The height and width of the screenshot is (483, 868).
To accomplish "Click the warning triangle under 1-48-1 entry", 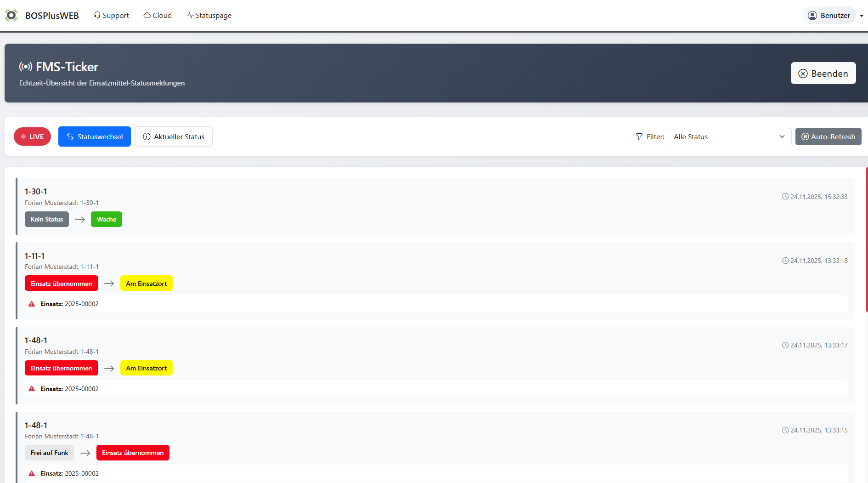I will pyautogui.click(x=32, y=388).
